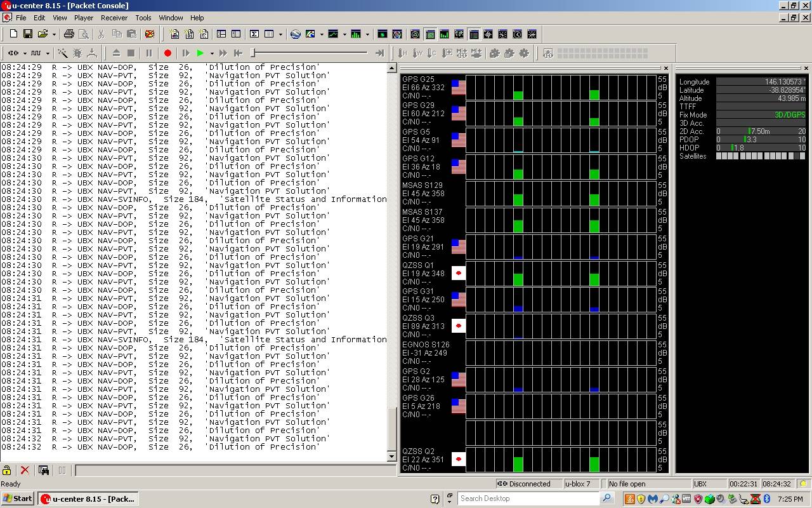Image resolution: width=812 pixels, height=508 pixels.
Task: Click the Windows Start button
Action: click(18, 498)
